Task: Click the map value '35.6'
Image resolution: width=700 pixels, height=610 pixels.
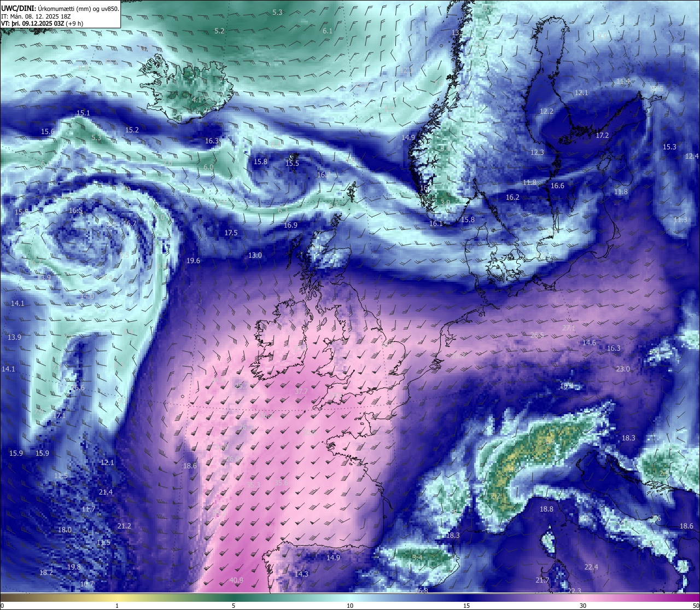Action: pyautogui.click(x=281, y=483)
